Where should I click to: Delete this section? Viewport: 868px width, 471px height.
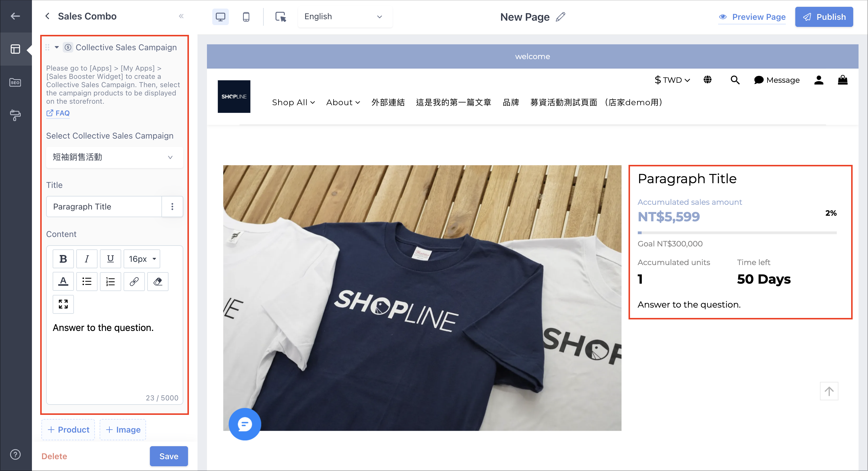click(x=54, y=456)
